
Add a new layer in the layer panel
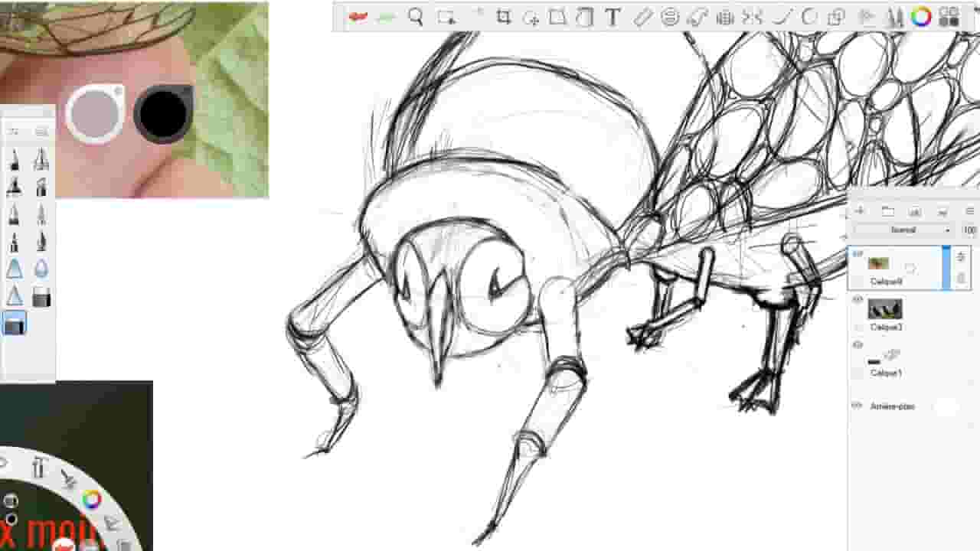coord(860,211)
